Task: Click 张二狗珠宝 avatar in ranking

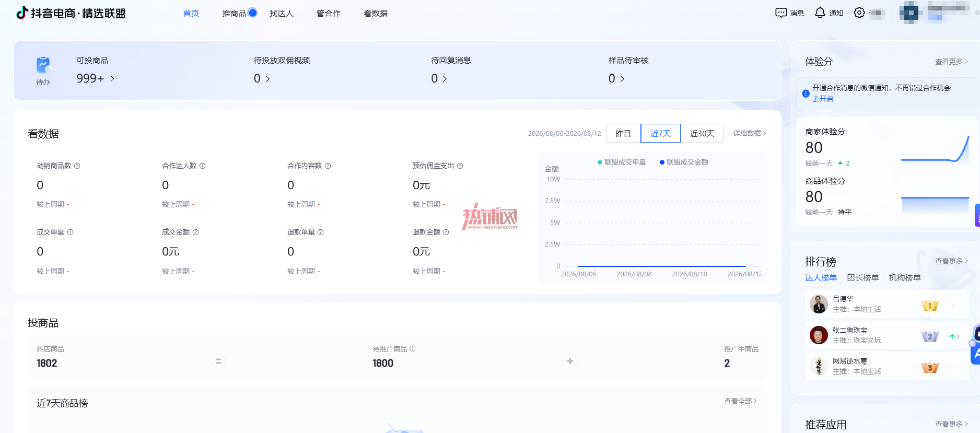Action: click(x=819, y=335)
